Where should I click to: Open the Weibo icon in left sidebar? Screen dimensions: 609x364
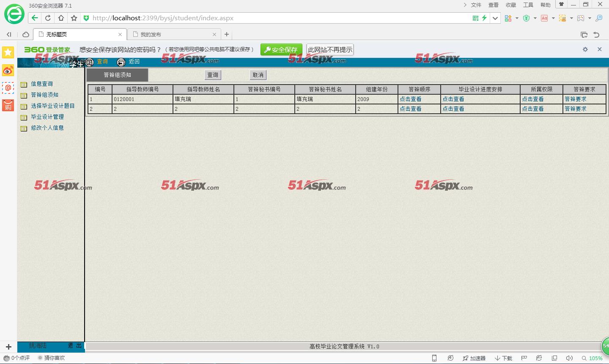tap(8, 71)
